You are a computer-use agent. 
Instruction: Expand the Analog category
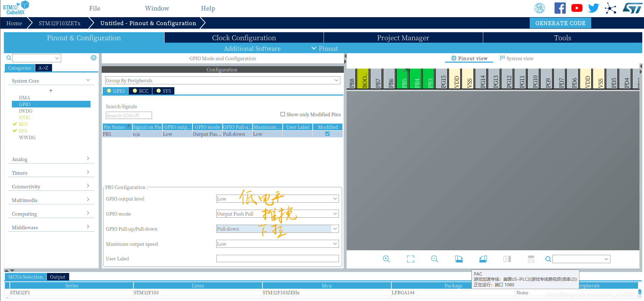tap(51, 159)
